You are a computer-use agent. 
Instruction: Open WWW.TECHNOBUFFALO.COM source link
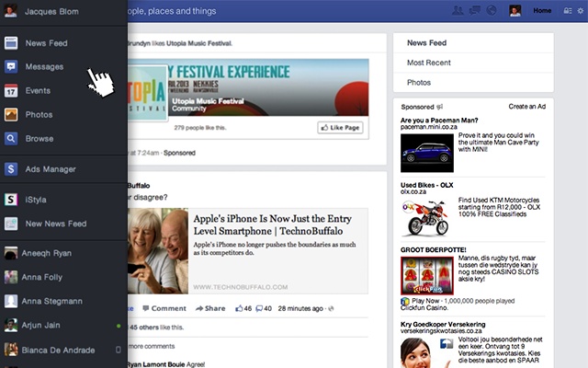(x=241, y=287)
